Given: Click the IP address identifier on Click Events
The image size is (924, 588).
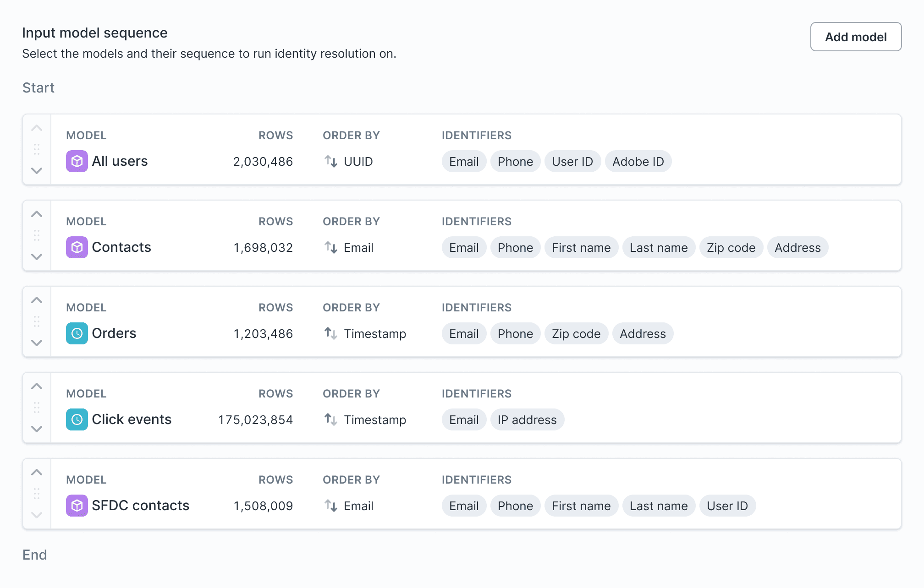Looking at the screenshot, I should pyautogui.click(x=527, y=419).
